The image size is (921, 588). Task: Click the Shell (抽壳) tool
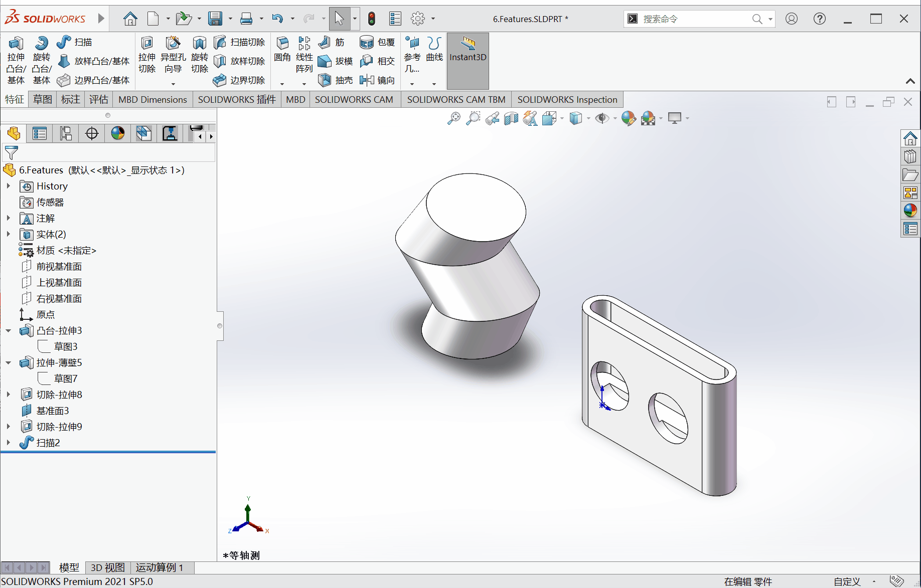click(336, 80)
